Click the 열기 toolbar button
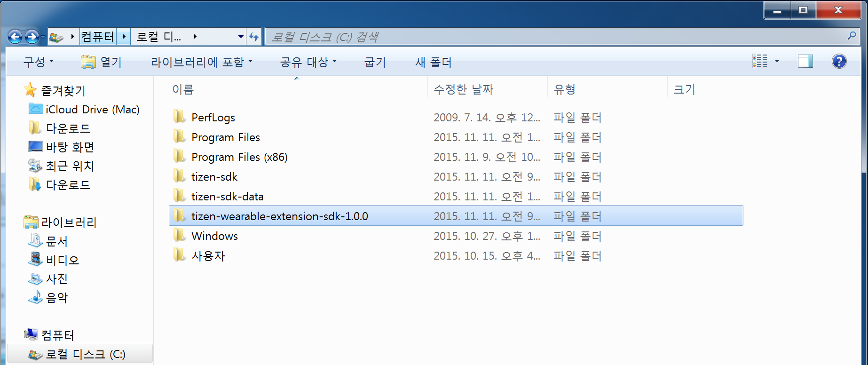Screen dimensions: 868x365 tap(102, 62)
